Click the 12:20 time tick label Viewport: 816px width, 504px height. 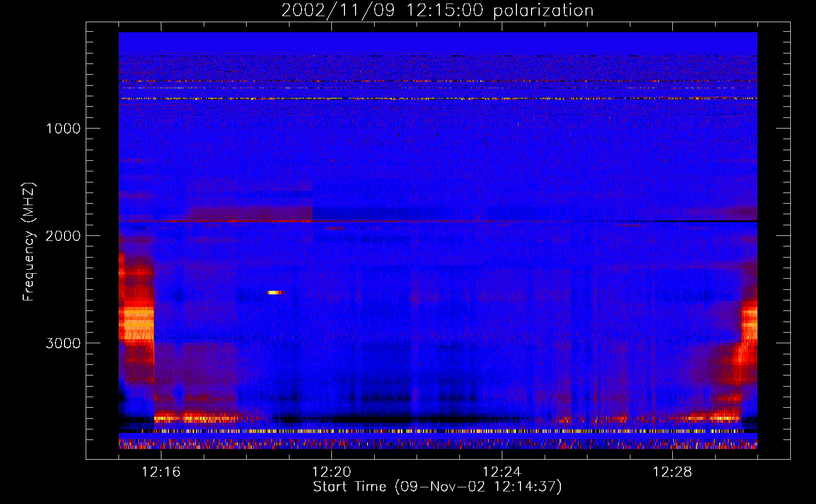331,472
